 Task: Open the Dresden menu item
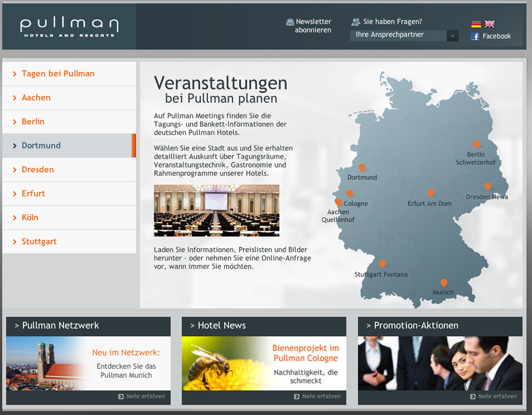pos(69,170)
